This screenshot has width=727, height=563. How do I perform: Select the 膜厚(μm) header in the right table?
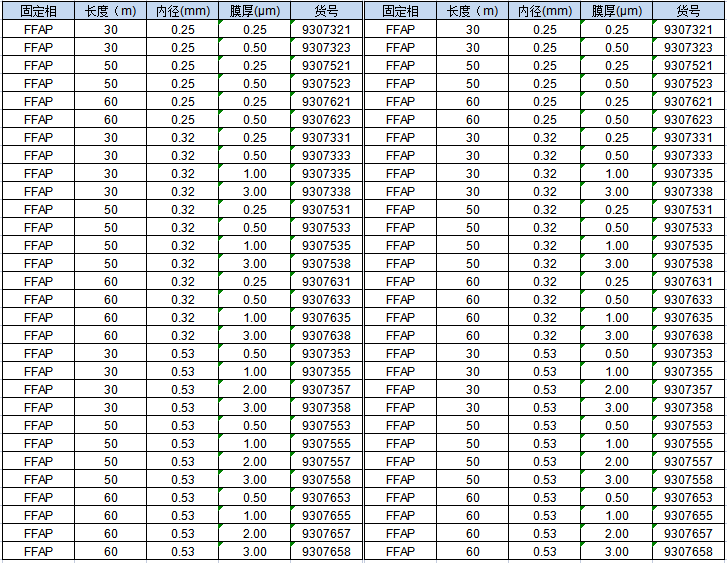pyautogui.click(x=617, y=11)
